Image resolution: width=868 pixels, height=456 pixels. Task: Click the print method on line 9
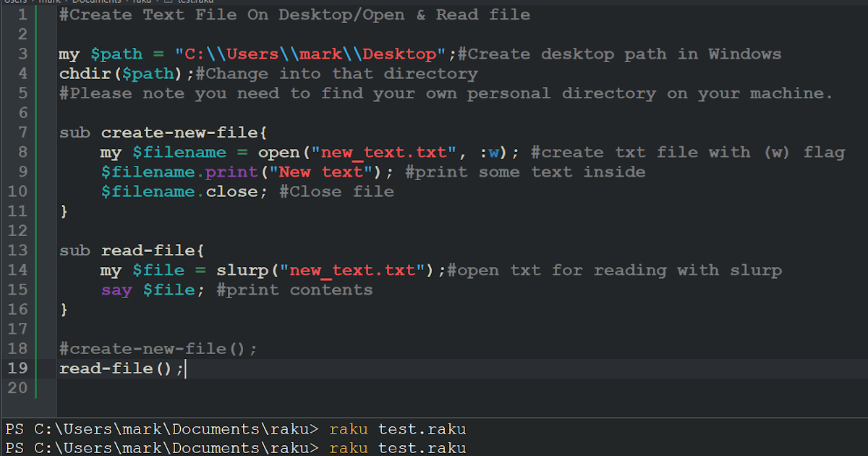click(x=231, y=172)
